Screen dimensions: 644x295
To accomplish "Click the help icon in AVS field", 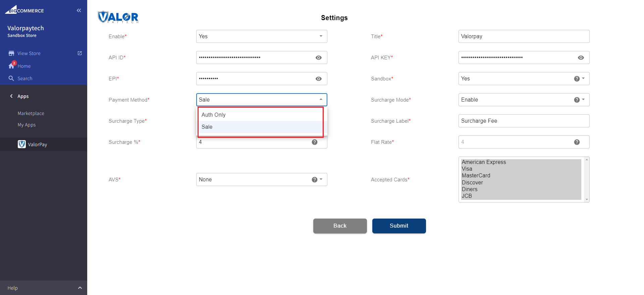I will pos(314,180).
